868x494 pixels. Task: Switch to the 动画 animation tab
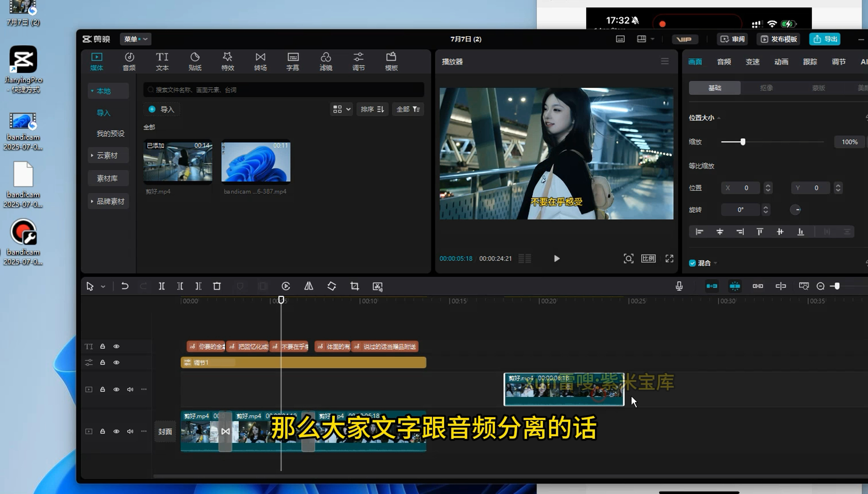pos(781,62)
